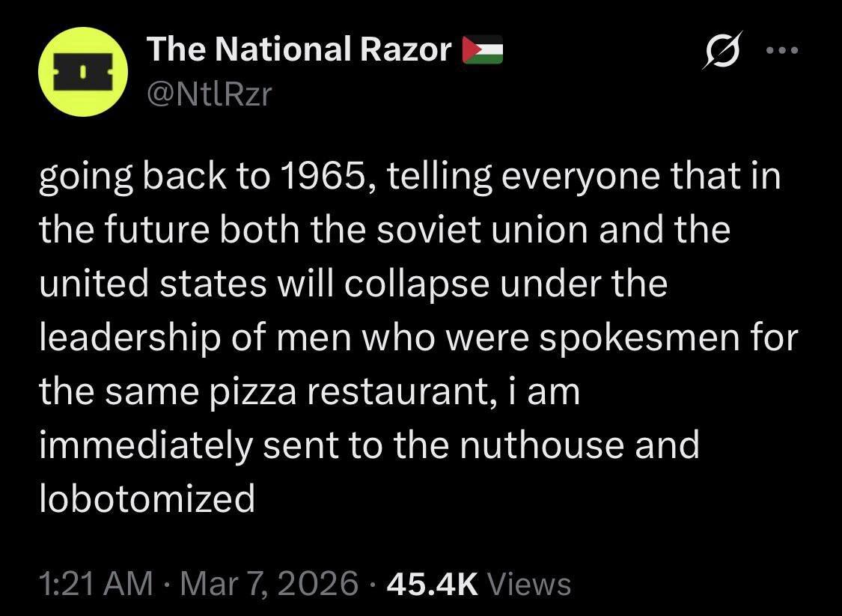Viewport: 842px width, 616px height.
Task: Click the 45.4K view count number
Action: [x=432, y=583]
